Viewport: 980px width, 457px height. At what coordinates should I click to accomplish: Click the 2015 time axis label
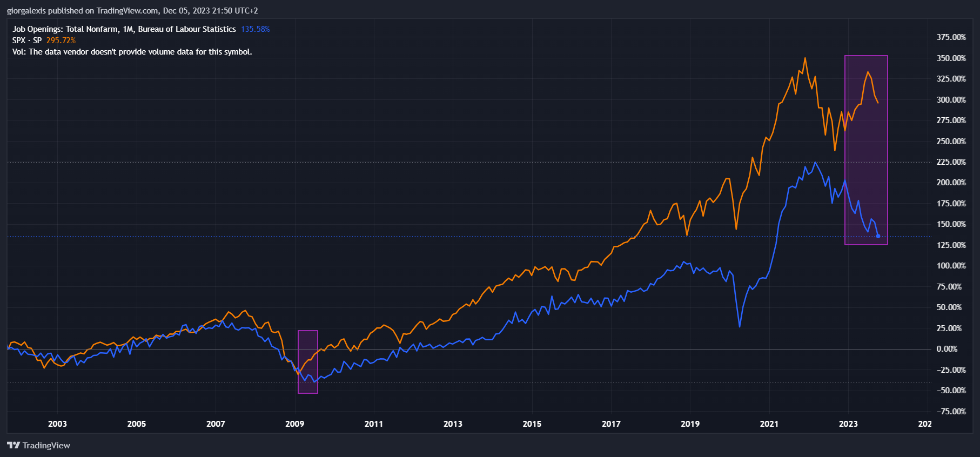click(532, 424)
